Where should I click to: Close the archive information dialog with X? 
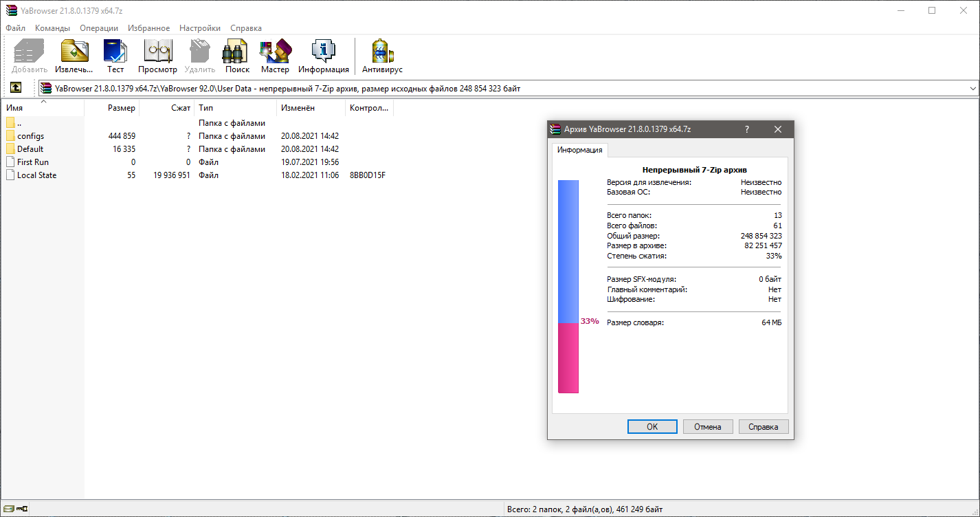coord(778,129)
